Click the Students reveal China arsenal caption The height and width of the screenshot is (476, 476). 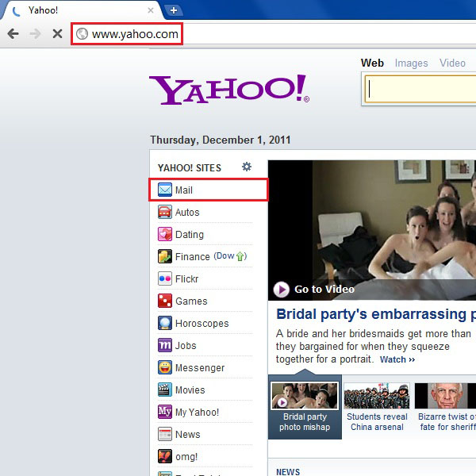[377, 422]
